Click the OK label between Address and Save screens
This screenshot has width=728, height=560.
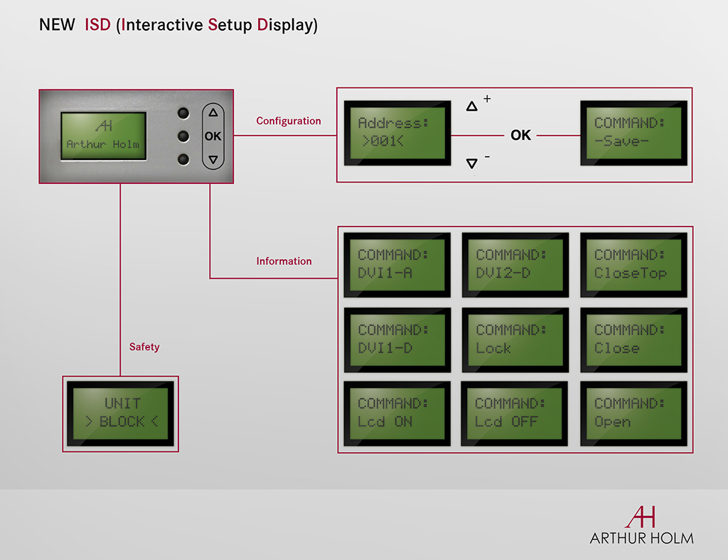(520, 135)
